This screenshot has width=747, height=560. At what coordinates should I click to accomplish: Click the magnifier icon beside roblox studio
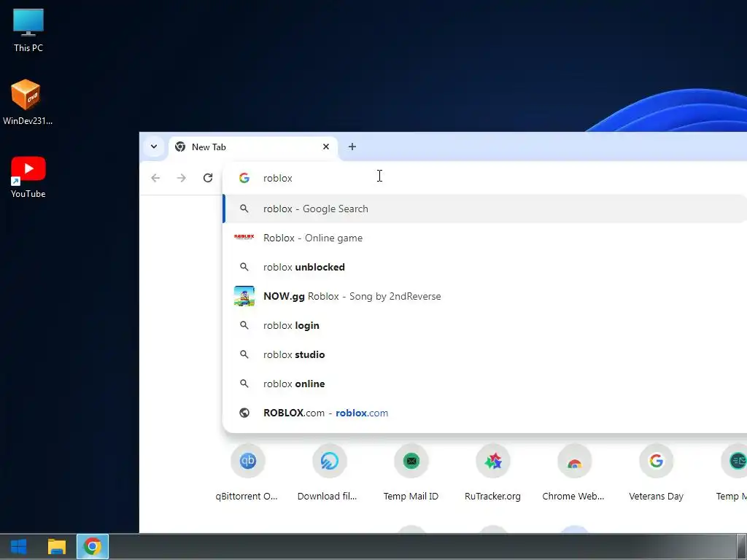tap(244, 355)
